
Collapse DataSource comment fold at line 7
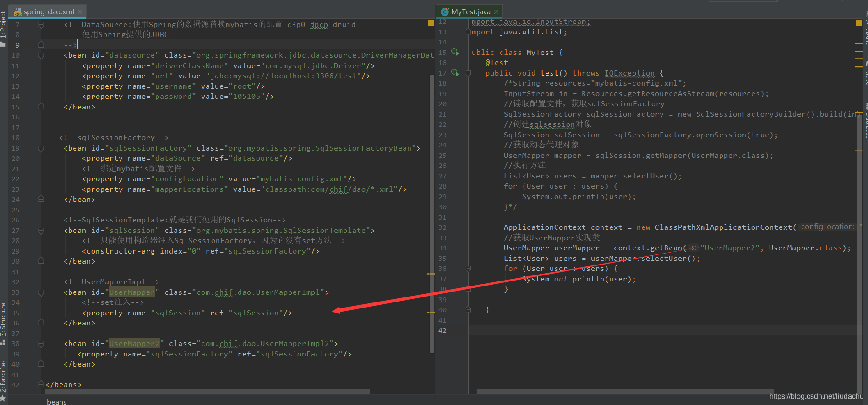[x=41, y=25]
